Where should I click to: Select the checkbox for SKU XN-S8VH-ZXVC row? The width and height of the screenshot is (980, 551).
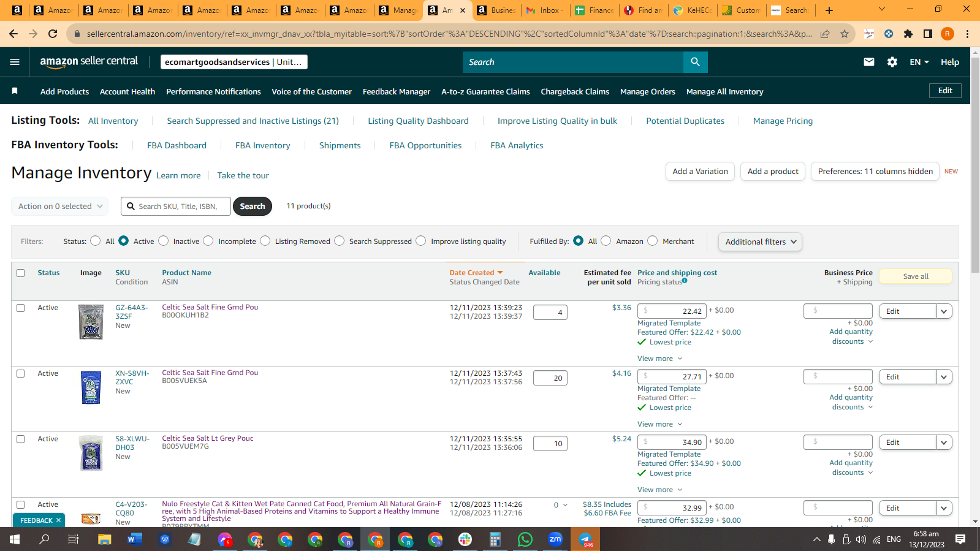pos(21,373)
